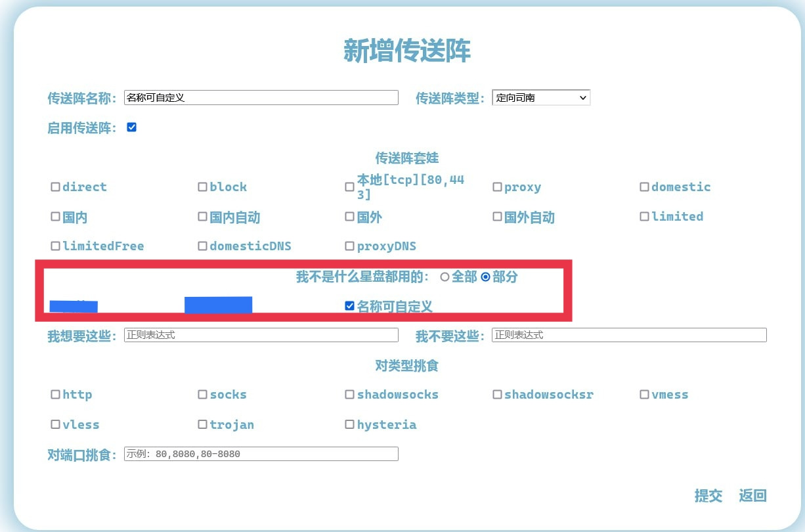805x532 pixels.
Task: Open the 传送阵类型 dropdown
Action: point(541,98)
